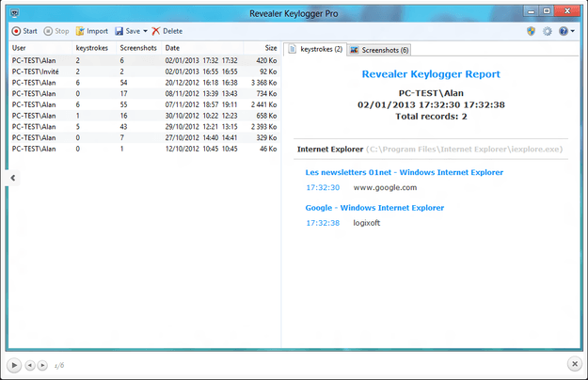This screenshot has width=588, height=380.
Task: Click the logixoft keystroke text
Action: coord(367,223)
